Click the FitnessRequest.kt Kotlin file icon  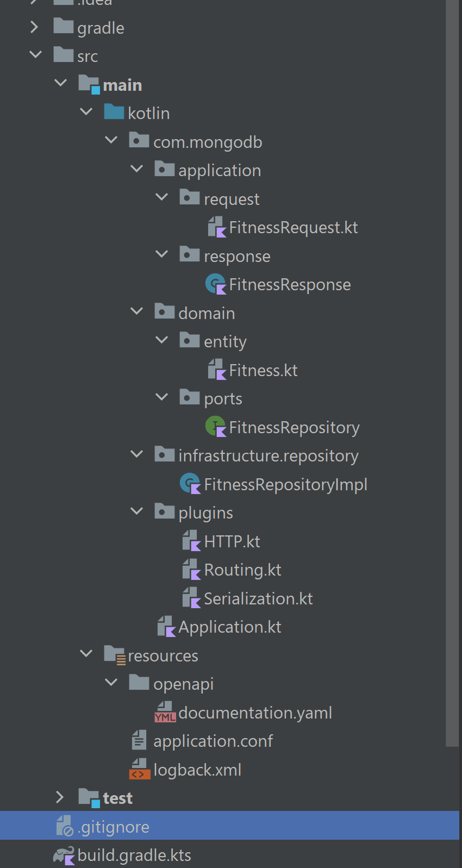tap(216, 227)
